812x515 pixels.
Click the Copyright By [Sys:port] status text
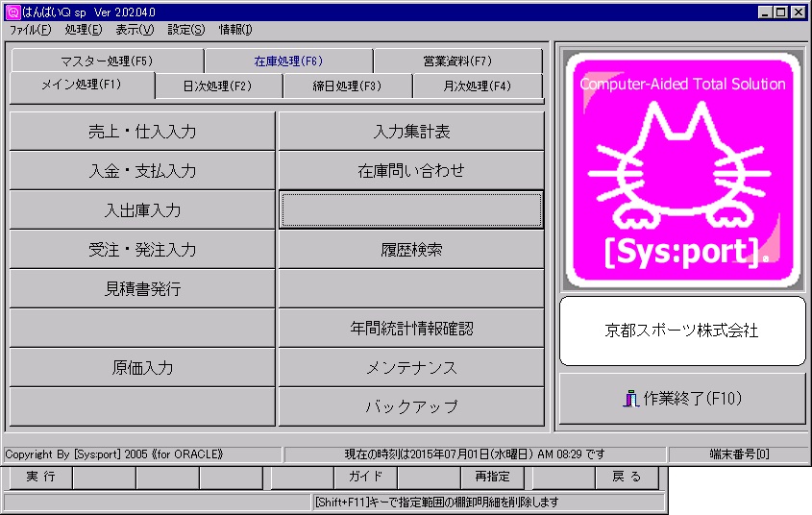click(114, 454)
